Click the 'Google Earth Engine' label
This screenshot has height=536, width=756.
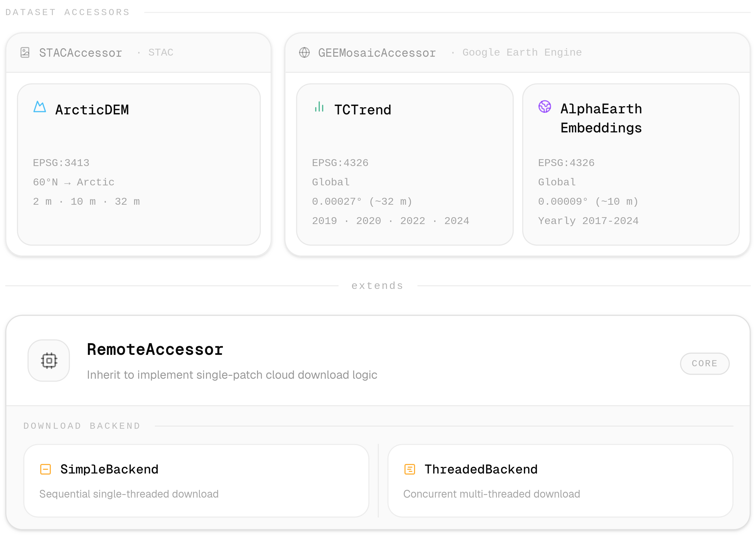tap(522, 52)
